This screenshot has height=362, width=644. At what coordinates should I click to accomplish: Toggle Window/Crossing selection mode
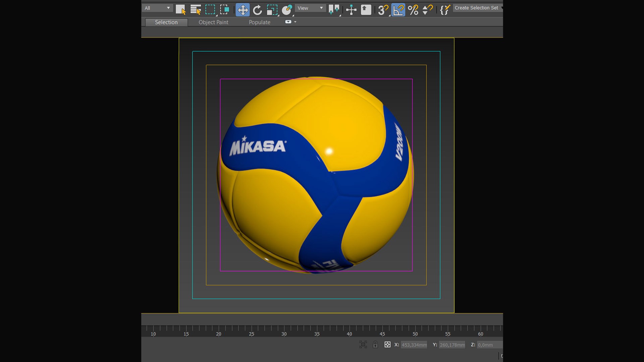(x=225, y=10)
